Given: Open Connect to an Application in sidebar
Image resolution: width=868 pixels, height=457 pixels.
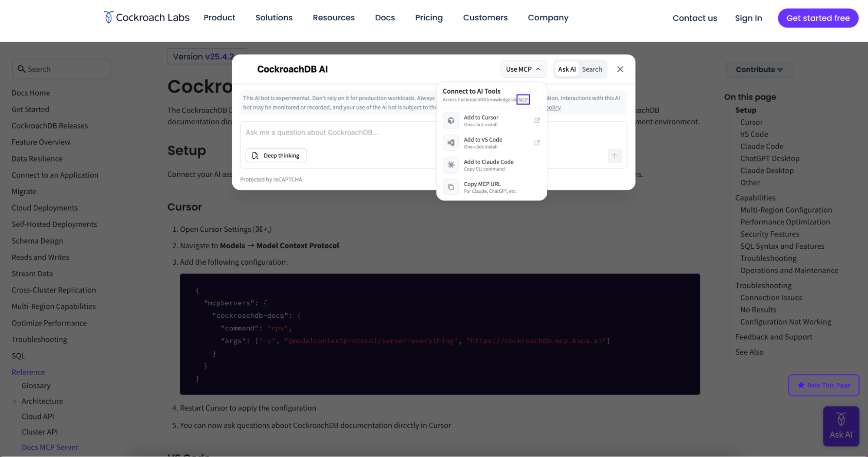Looking at the screenshot, I should click(55, 175).
